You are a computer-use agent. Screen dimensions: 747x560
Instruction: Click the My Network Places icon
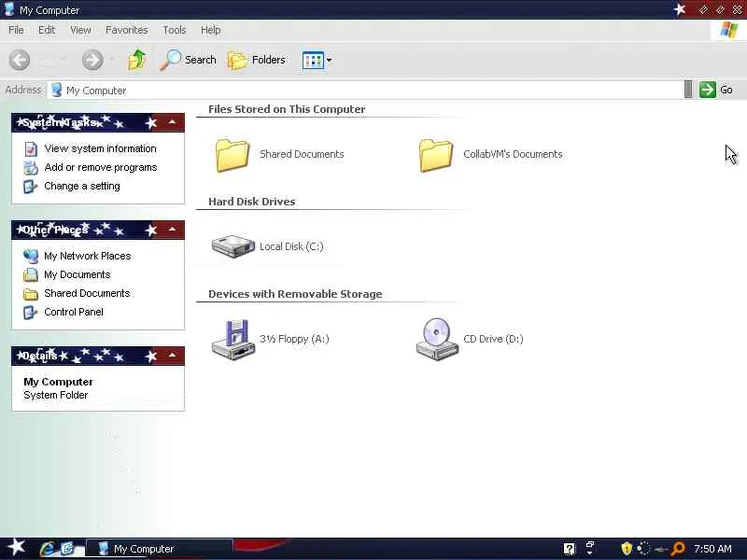[31, 256]
